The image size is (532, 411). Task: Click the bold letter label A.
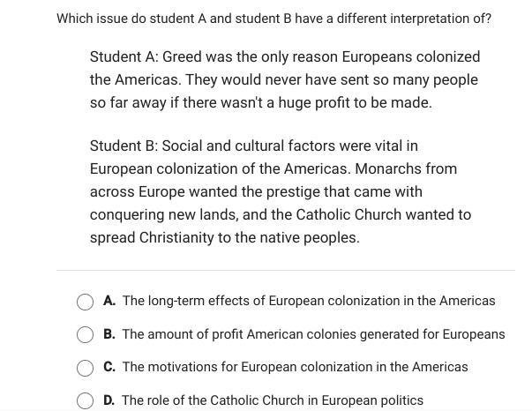[109, 301]
